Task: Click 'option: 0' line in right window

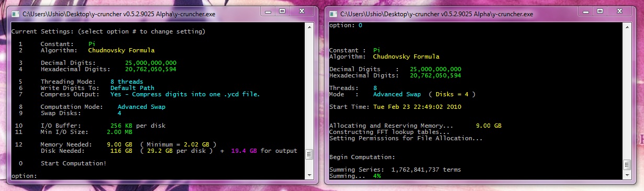Action: pyautogui.click(x=346, y=25)
